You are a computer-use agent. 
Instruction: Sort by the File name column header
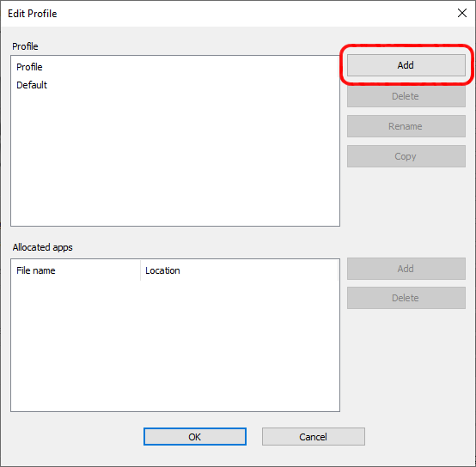point(76,270)
